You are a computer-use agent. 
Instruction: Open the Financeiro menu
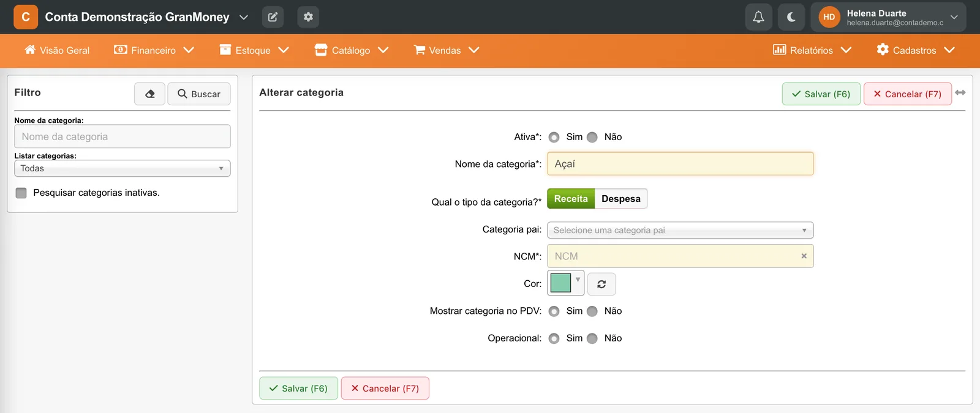[x=154, y=50]
